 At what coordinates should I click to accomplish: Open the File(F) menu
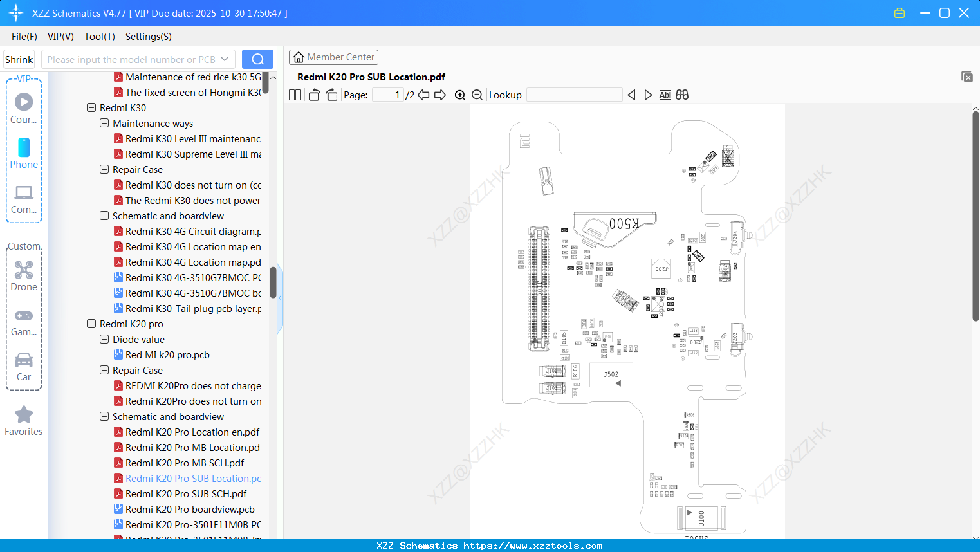[x=24, y=37]
